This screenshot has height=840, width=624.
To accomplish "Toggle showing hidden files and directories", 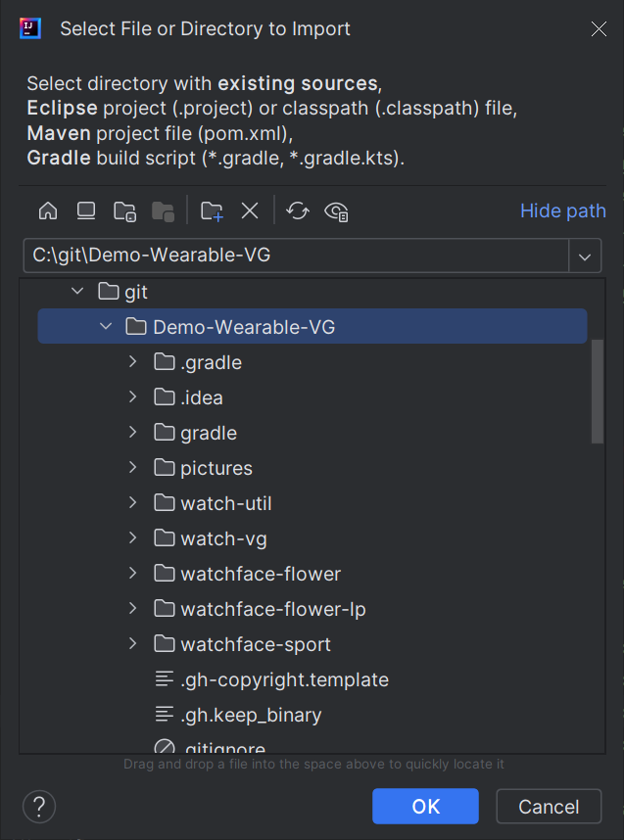I will 336,211.
